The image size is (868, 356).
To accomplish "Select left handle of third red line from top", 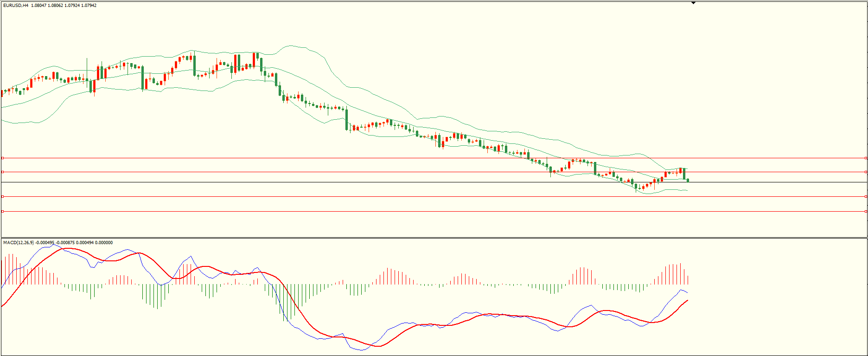I will [2, 197].
